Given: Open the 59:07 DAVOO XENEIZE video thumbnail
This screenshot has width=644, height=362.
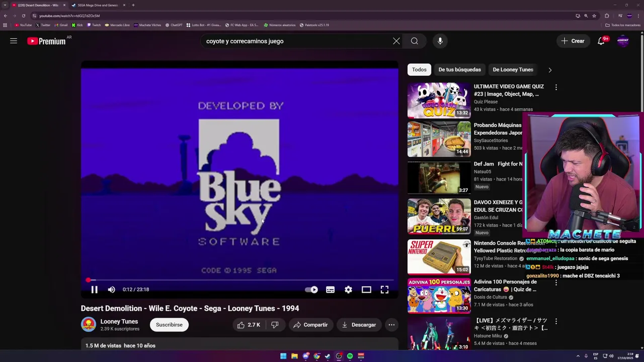Looking at the screenshot, I should pyautogui.click(x=439, y=216).
